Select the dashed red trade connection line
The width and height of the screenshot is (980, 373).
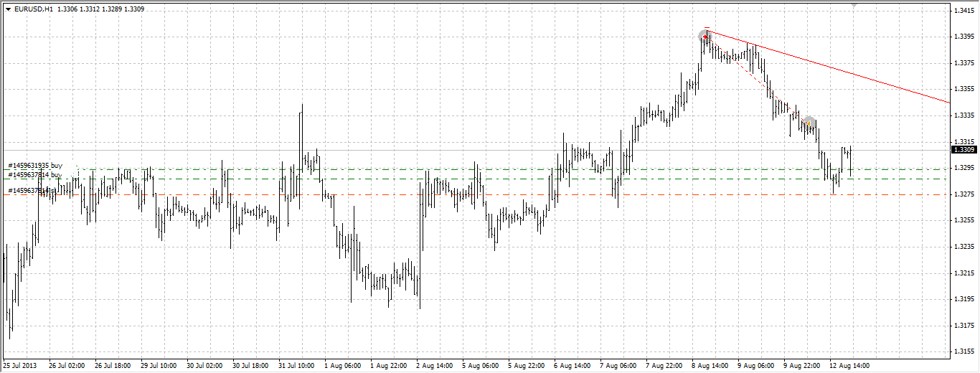(x=758, y=79)
